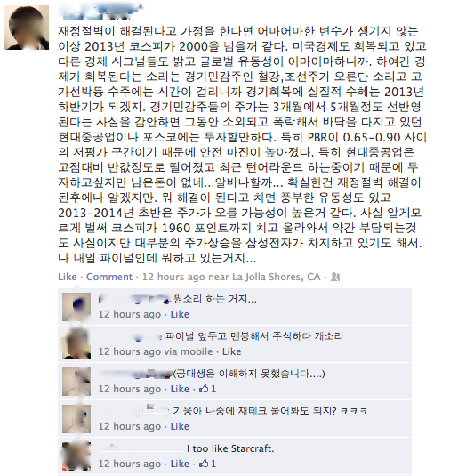Click the friends audience icon after La Jolla Shores
This screenshot has height=476, width=450.
pos(335,277)
